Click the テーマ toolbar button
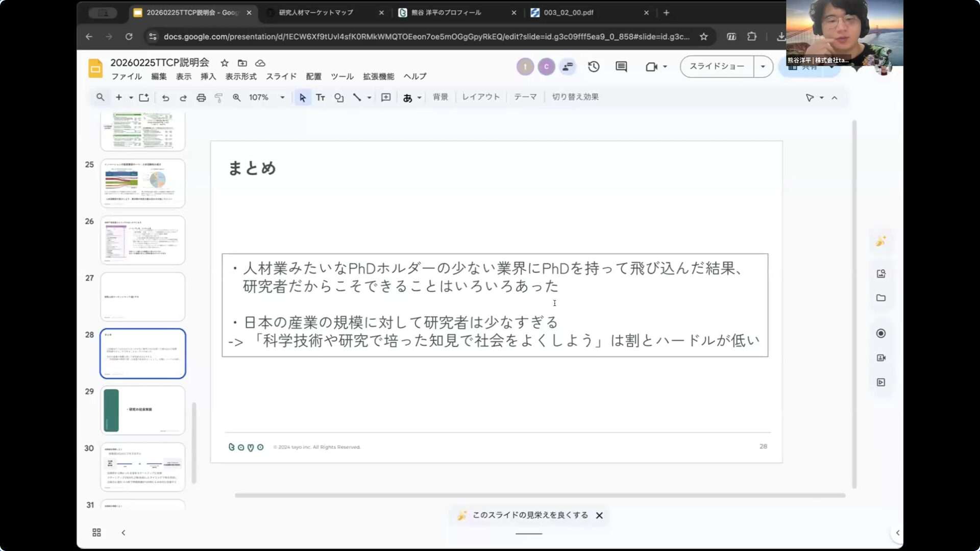Screen dimensions: 980x551 pos(525,97)
